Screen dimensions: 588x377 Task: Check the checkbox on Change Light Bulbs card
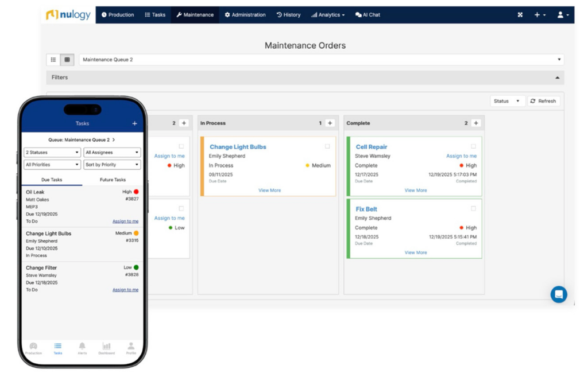tap(327, 146)
